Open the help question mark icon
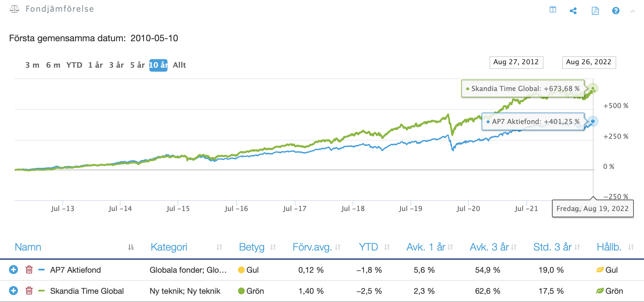 coord(616,11)
